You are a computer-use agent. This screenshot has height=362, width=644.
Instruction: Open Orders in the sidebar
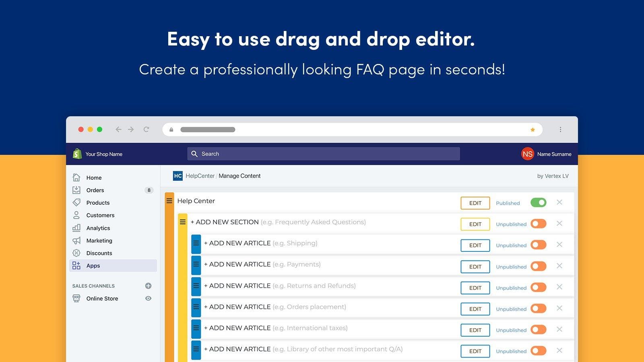(x=95, y=190)
